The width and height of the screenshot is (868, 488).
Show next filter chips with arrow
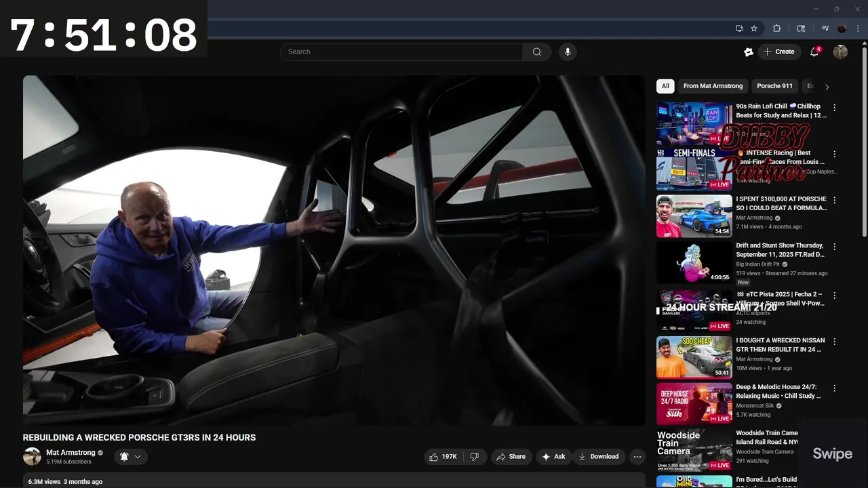[827, 87]
